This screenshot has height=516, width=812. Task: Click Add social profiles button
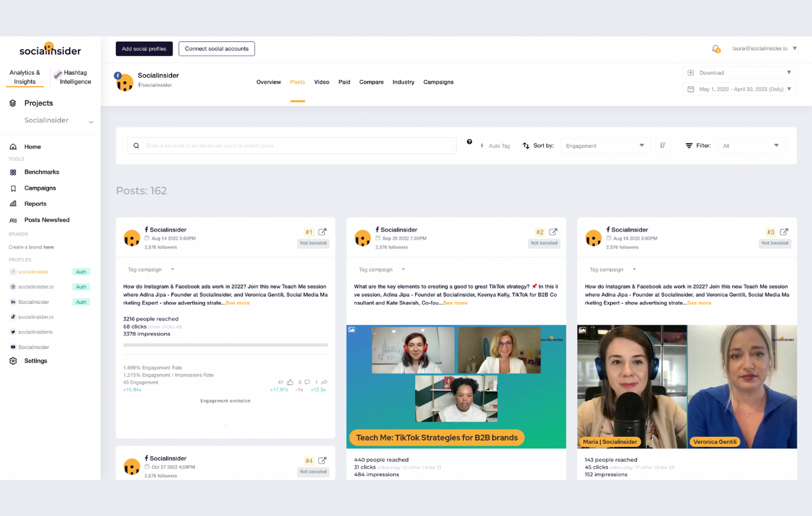(144, 48)
